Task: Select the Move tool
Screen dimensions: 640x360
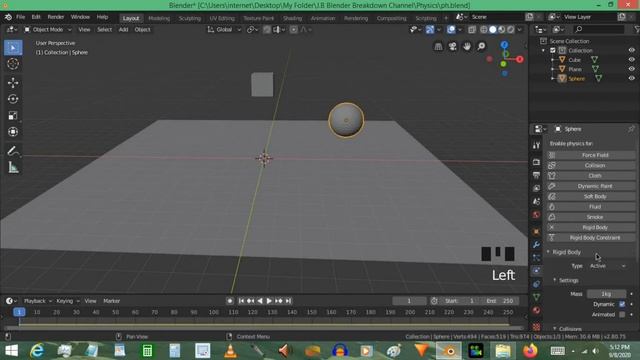Action: click(13, 83)
